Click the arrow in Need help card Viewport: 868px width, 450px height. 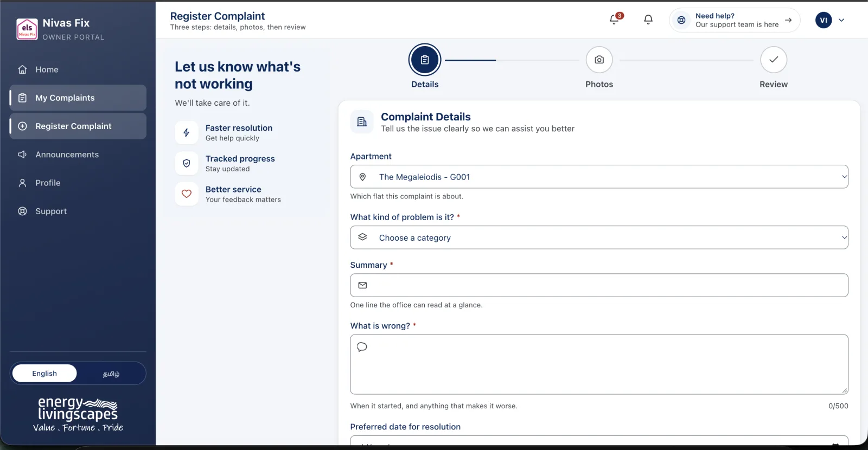click(x=788, y=20)
